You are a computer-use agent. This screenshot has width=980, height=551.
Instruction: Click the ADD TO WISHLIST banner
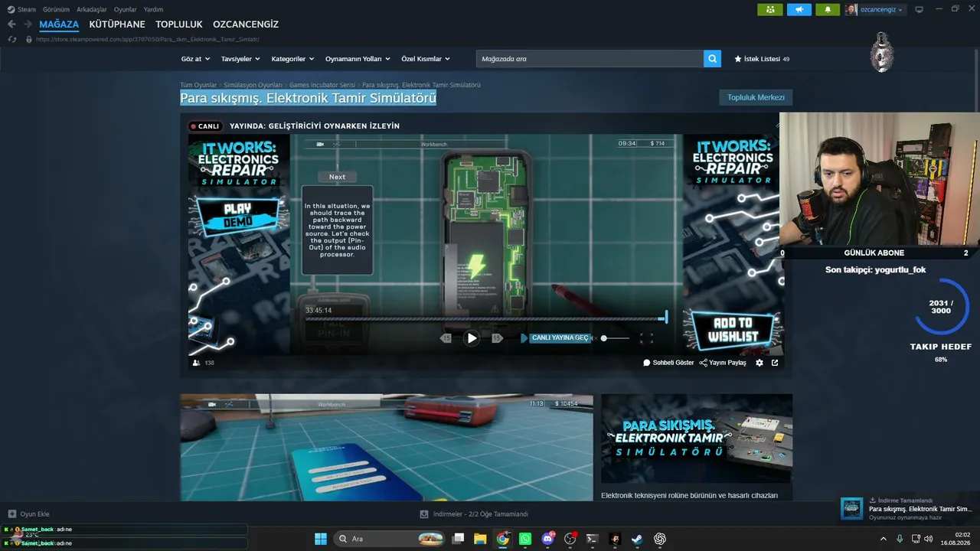click(733, 329)
